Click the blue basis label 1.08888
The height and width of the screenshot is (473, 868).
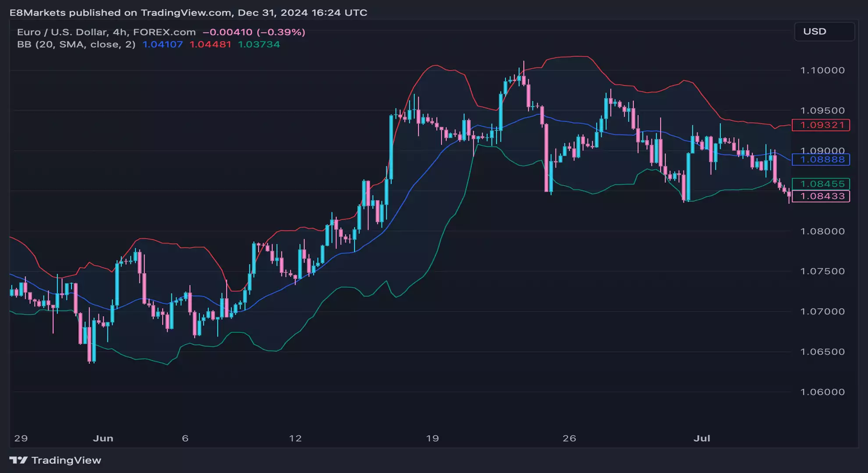[x=821, y=159]
